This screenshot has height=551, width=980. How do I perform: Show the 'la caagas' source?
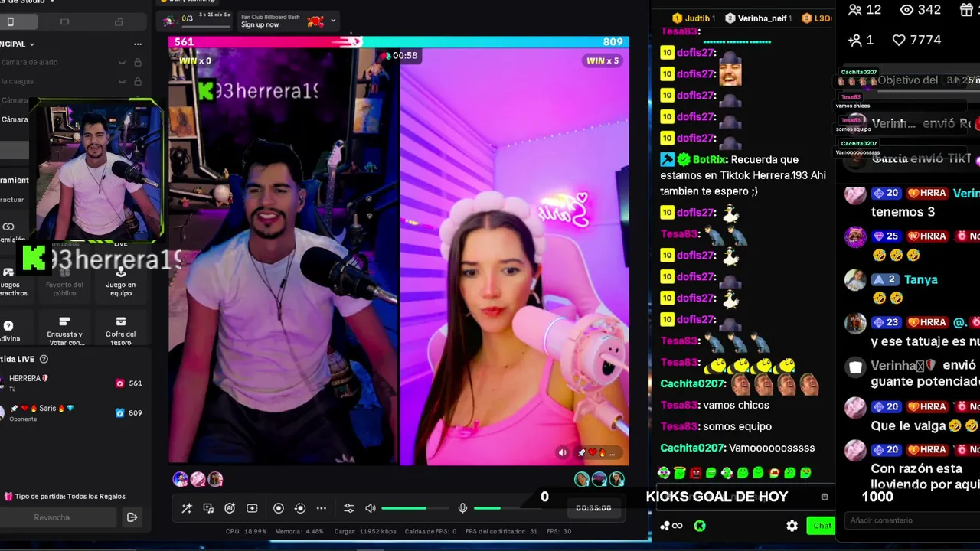[122, 81]
